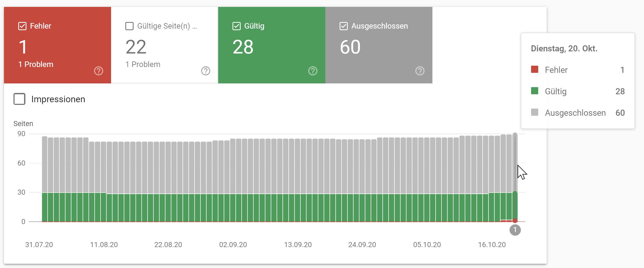
Task: Click the help icon on the Ausgeschlossen card
Action: [x=420, y=71]
